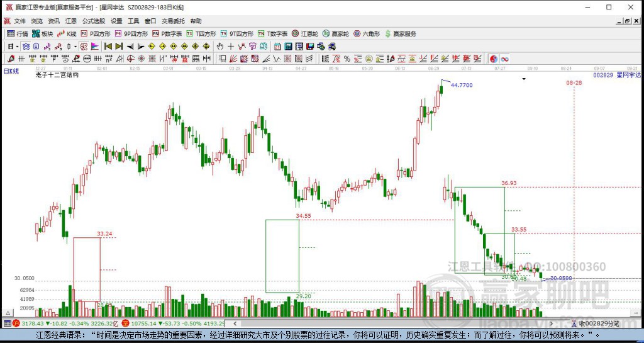Open the 资讯 menu

pos(54,21)
